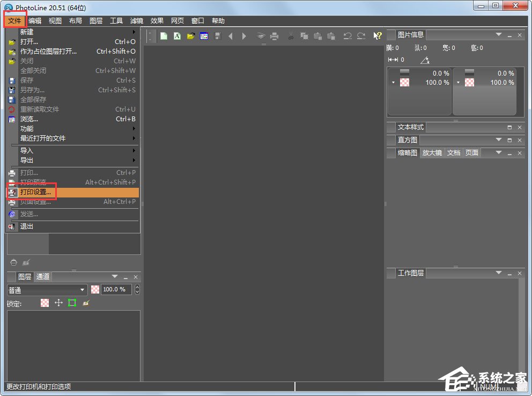The width and height of the screenshot is (532, 396).
Task: Click the right info panel checkerboard swatch
Action: point(470,83)
